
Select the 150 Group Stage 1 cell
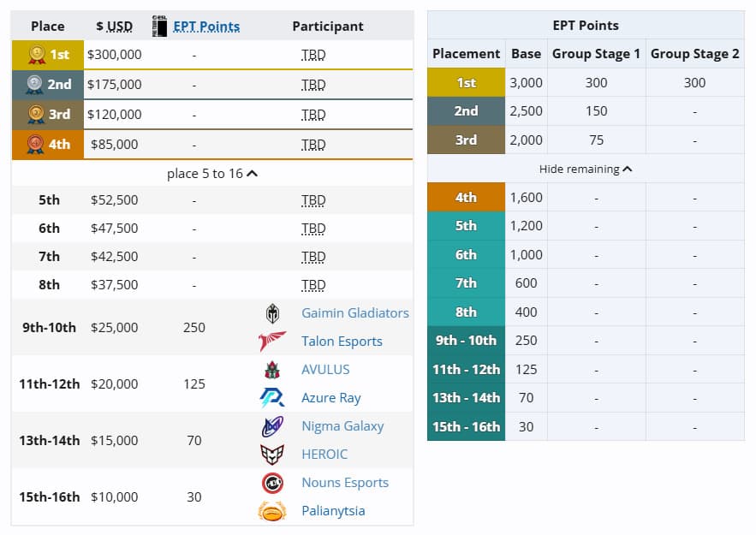[x=596, y=111]
